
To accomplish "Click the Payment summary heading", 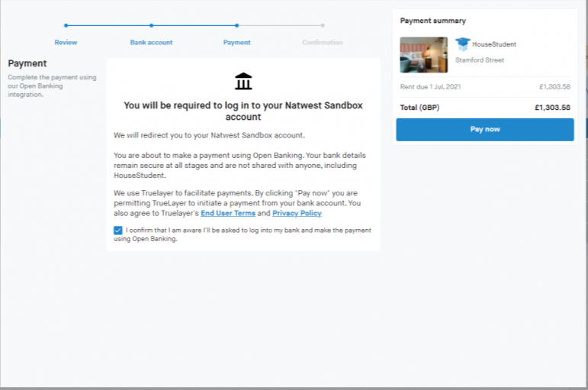I will 432,21.
